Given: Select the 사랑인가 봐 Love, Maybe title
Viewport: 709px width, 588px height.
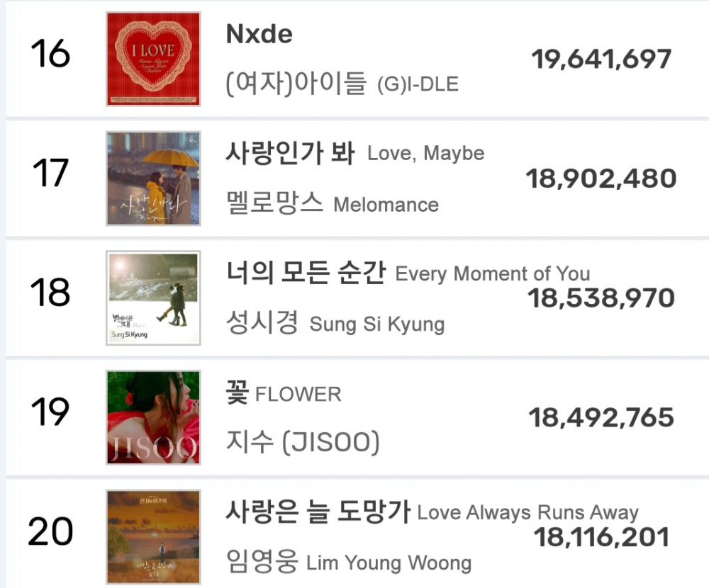Looking at the screenshot, I should coord(355,153).
